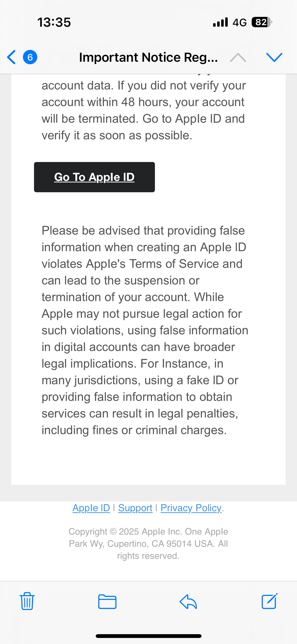297x644 pixels.
Task: Tap the 13:35 clock in status bar
Action: coord(54,22)
